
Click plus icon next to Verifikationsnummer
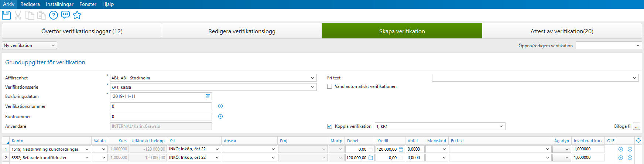(x=220, y=106)
